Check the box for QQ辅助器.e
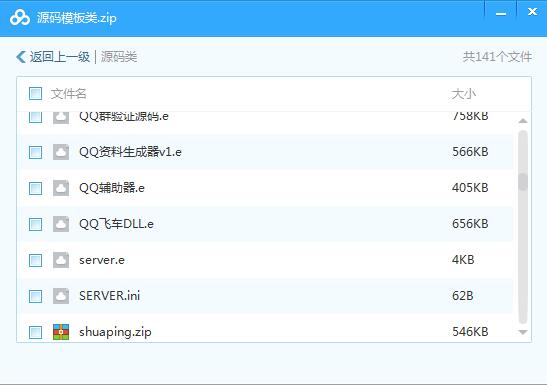Screen dimensions: 547x386 point(35,188)
